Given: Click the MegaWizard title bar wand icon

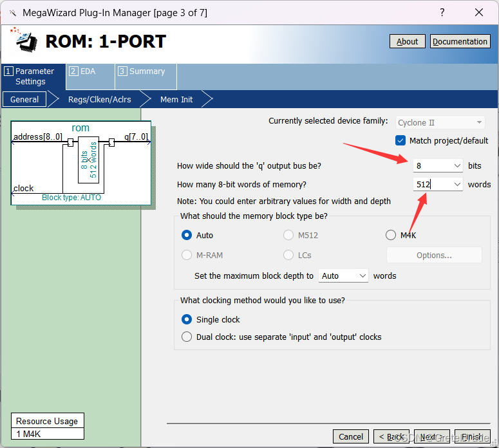Looking at the screenshot, I should tap(13, 13).
